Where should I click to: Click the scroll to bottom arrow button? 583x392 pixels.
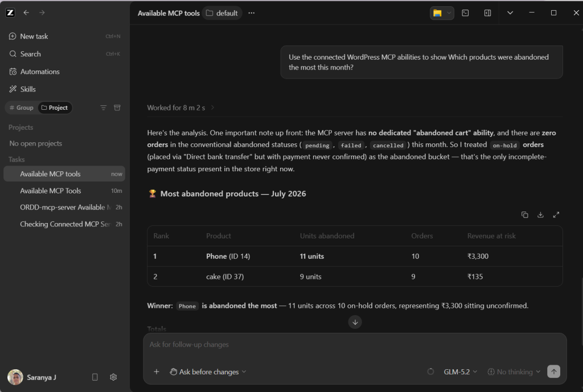(355, 322)
